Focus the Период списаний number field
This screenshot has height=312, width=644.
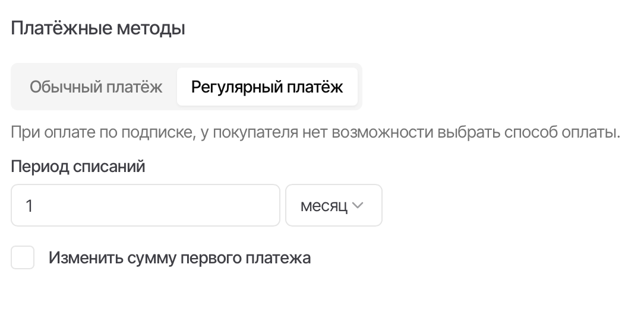[x=145, y=206]
